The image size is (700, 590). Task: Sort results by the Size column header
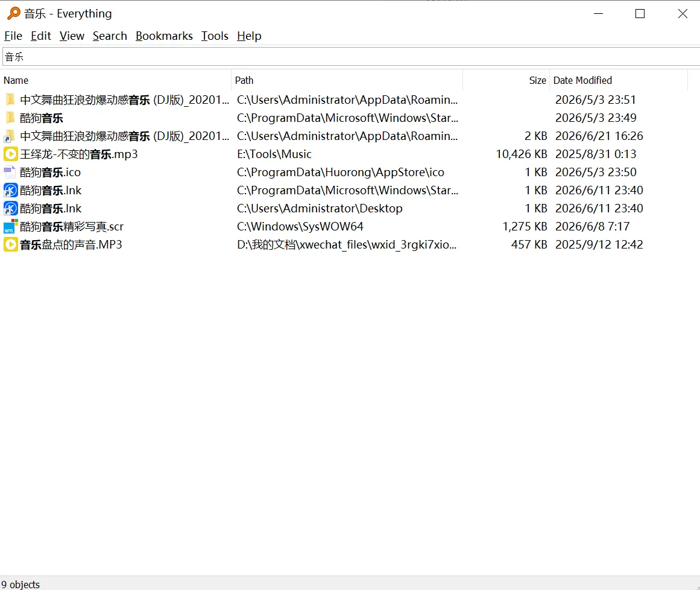tap(506, 80)
